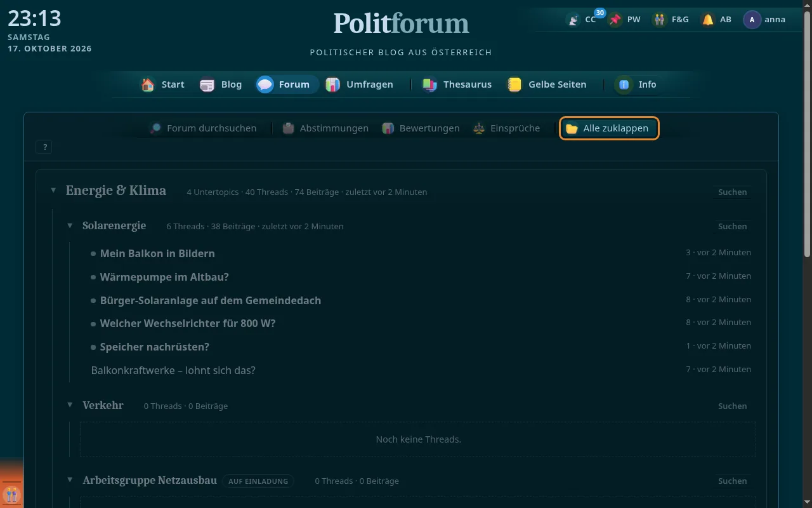
Task: Click the AB bell icon
Action: [708, 20]
